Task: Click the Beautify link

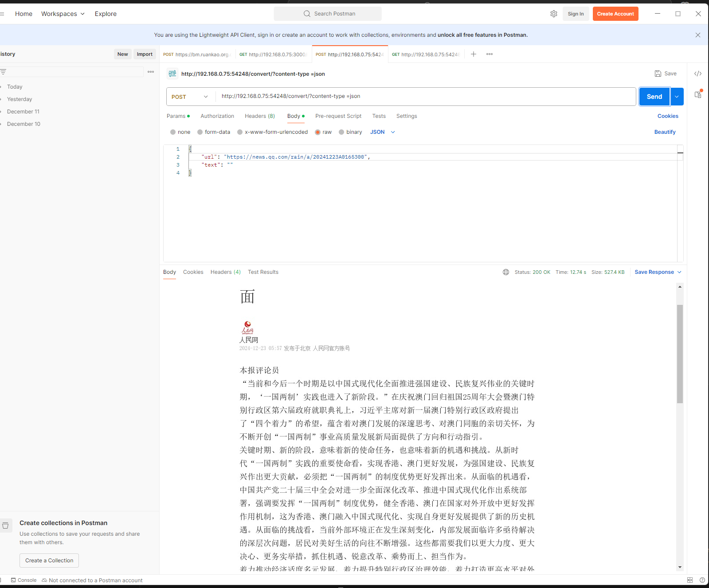Action: pyautogui.click(x=665, y=132)
